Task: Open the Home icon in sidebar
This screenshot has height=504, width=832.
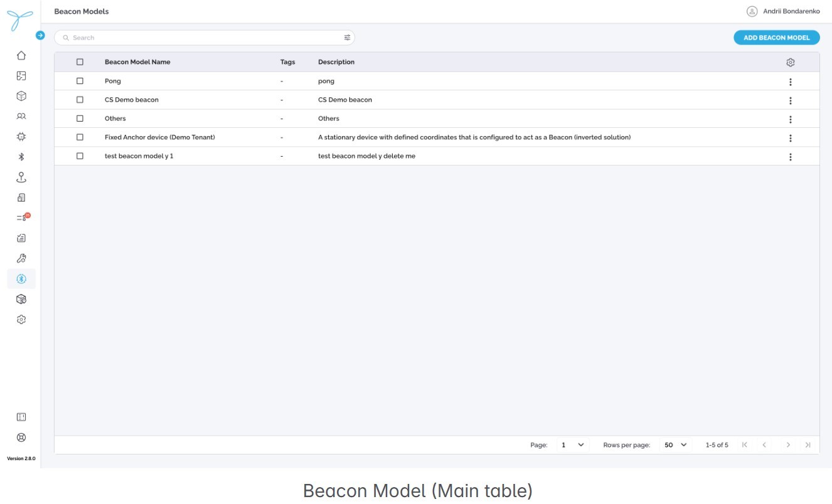Action: [x=21, y=55]
